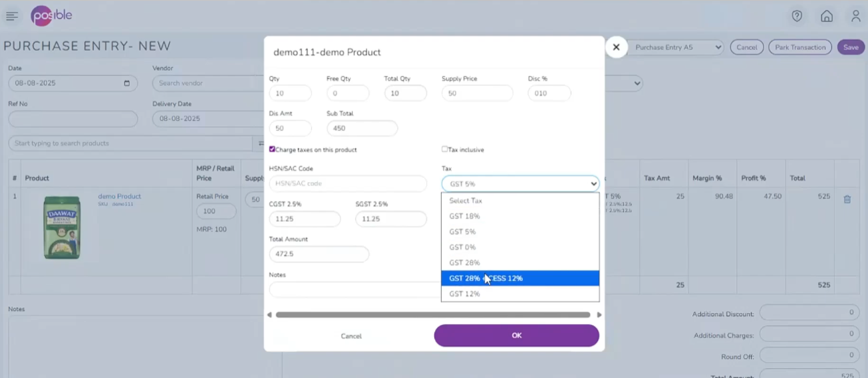Focus the Sub Total field
This screenshot has height=378, width=868.
point(362,128)
